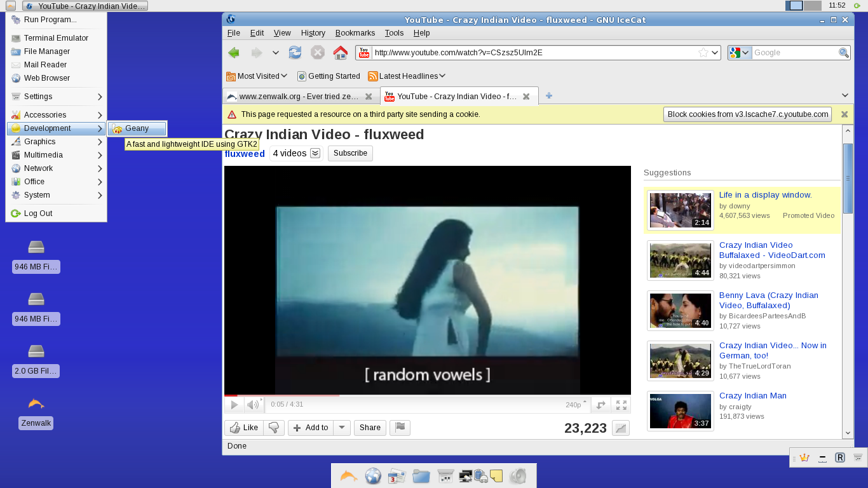Mute the video with the speaker icon
Screen dimensions: 868x488
coord(252,405)
